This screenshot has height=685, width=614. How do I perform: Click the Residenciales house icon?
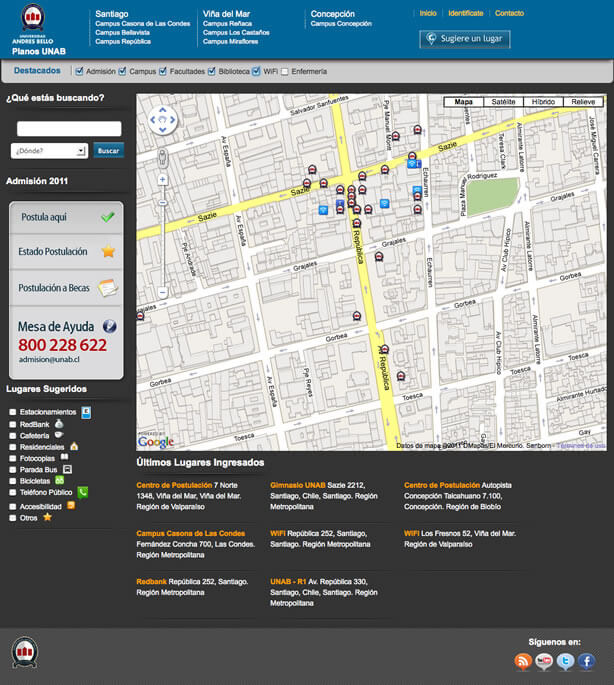pos(74,446)
